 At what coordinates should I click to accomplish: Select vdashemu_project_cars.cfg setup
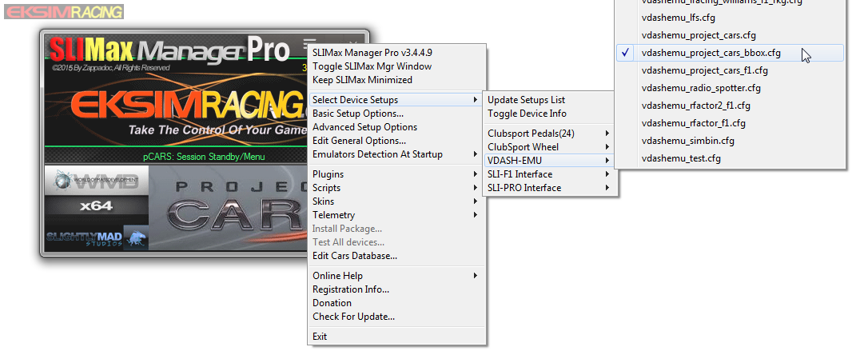click(731, 35)
